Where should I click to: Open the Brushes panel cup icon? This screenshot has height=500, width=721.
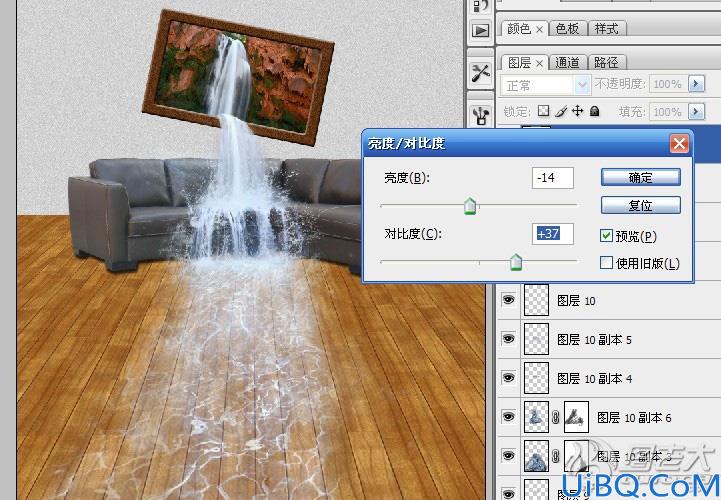coord(481,115)
